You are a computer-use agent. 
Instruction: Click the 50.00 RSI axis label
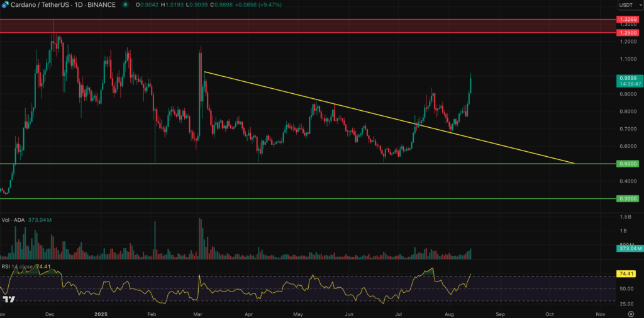tap(626, 289)
